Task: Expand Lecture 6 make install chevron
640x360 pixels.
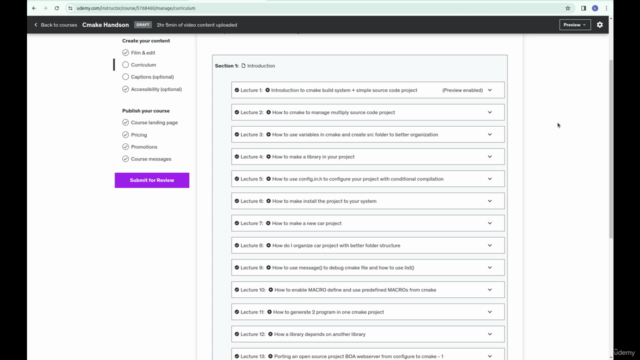Action: [490, 201]
